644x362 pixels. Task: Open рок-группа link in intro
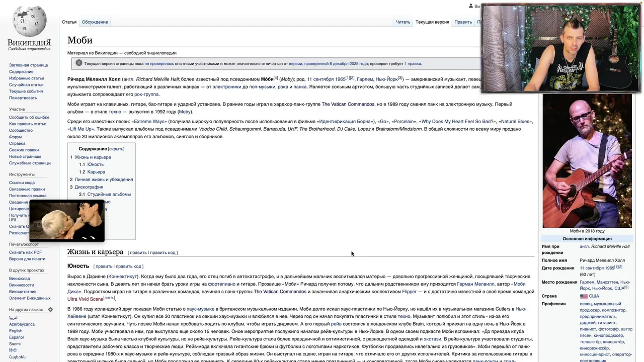(146, 95)
